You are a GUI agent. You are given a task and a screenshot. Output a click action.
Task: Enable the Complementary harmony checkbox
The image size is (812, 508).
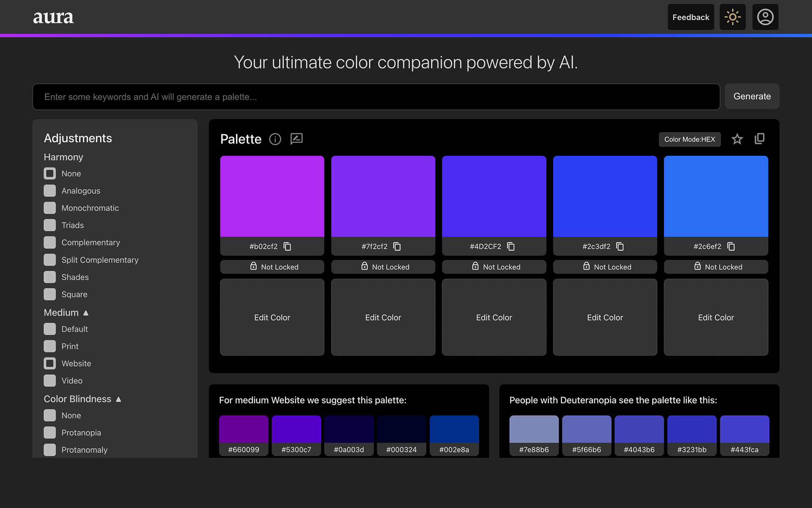pyautogui.click(x=50, y=243)
